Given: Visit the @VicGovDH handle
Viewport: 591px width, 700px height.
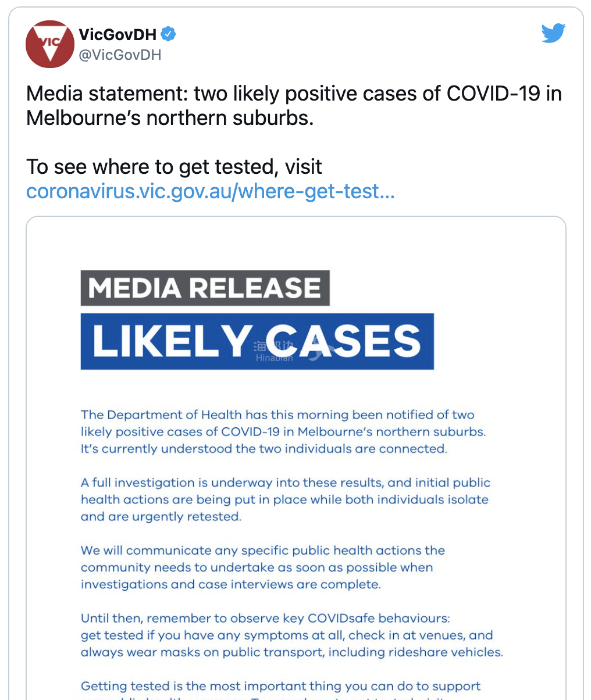Looking at the screenshot, I should click(x=120, y=55).
